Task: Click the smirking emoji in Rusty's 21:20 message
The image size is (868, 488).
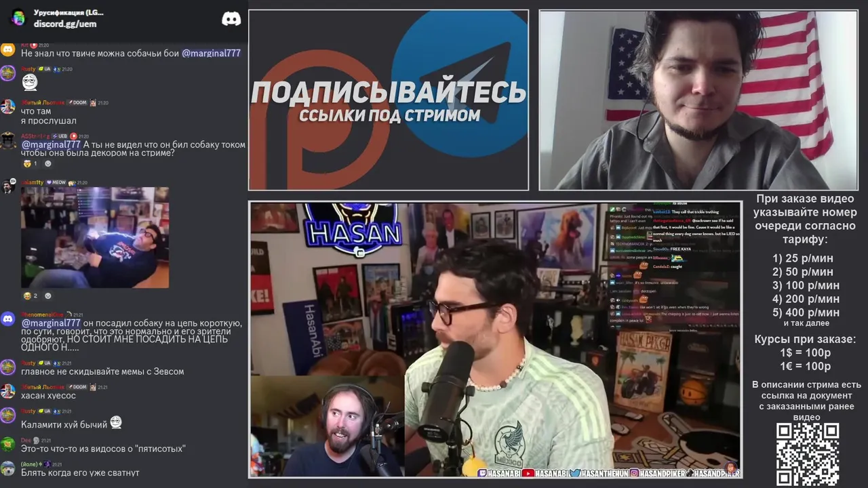Action: [30, 82]
